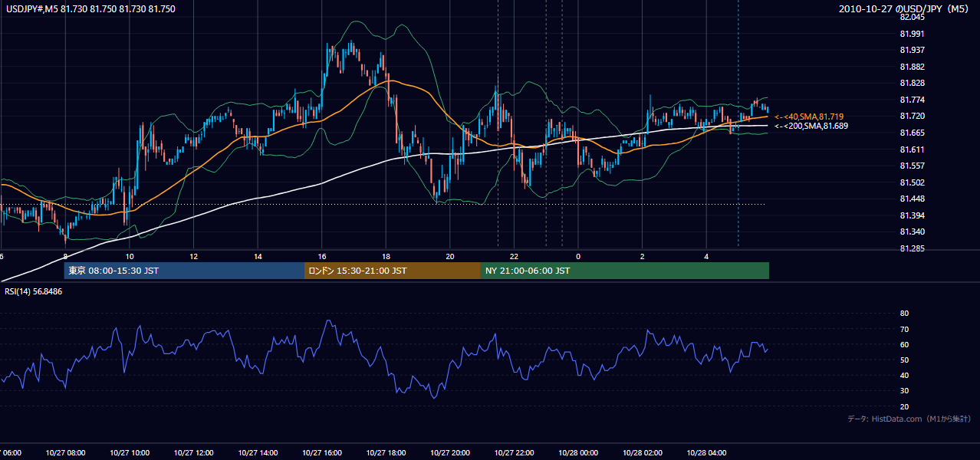Click hour label 12 under price chart

193,257
